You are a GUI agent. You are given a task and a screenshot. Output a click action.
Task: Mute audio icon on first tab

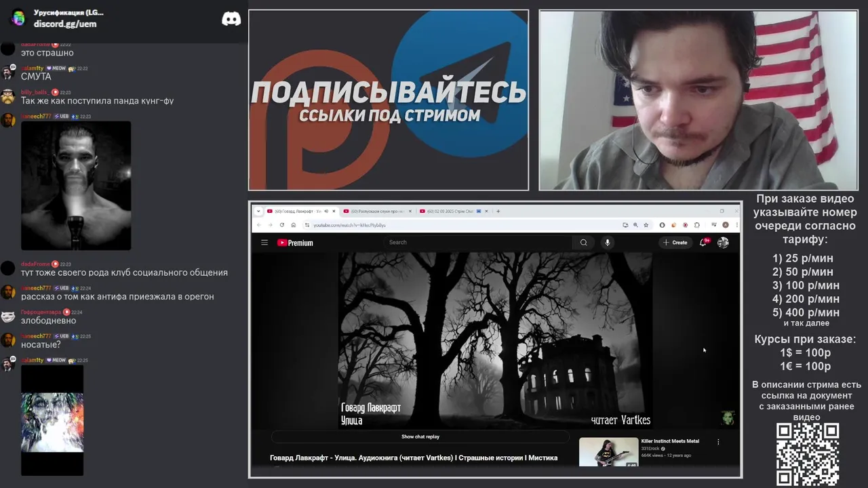coord(326,211)
